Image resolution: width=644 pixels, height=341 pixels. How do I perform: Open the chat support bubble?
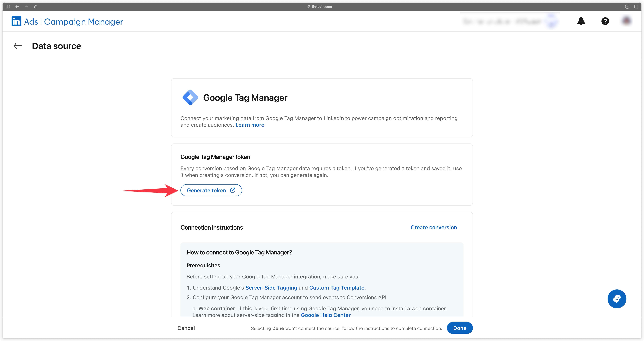coord(617,299)
